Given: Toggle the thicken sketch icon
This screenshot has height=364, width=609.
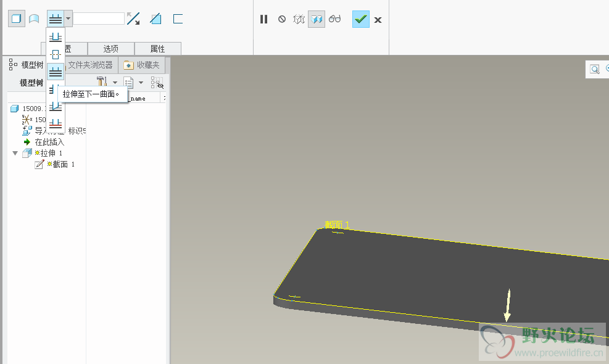Looking at the screenshot, I should click(x=178, y=19).
